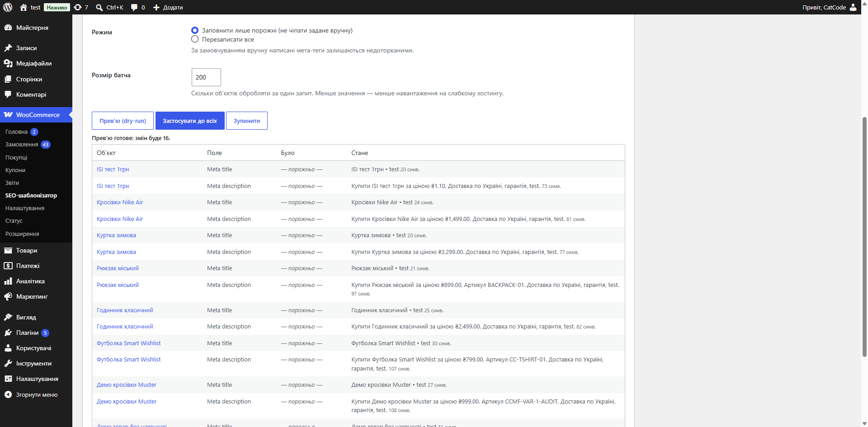Open the WordPress logo menu
The height and width of the screenshot is (427, 868).
pyautogui.click(x=8, y=7)
